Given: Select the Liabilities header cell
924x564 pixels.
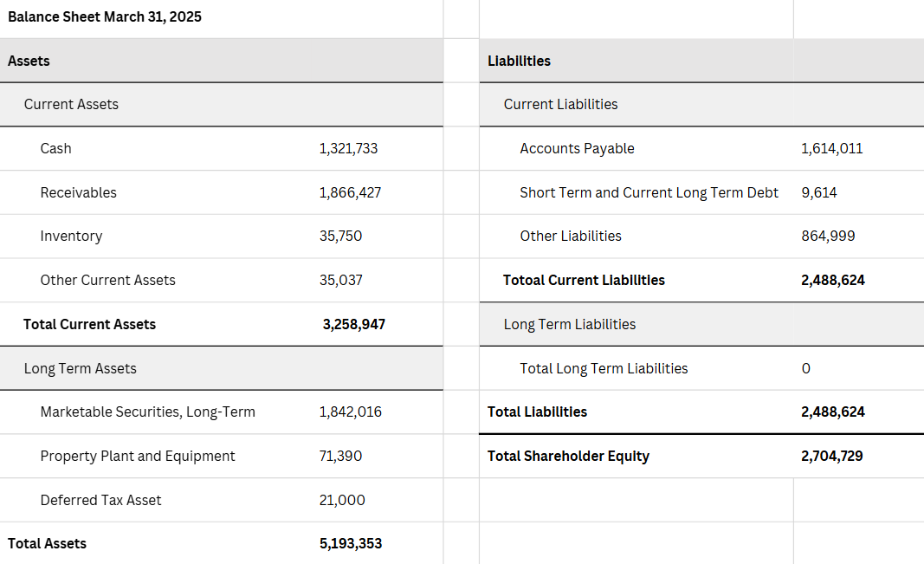Looking at the screenshot, I should 520,62.
